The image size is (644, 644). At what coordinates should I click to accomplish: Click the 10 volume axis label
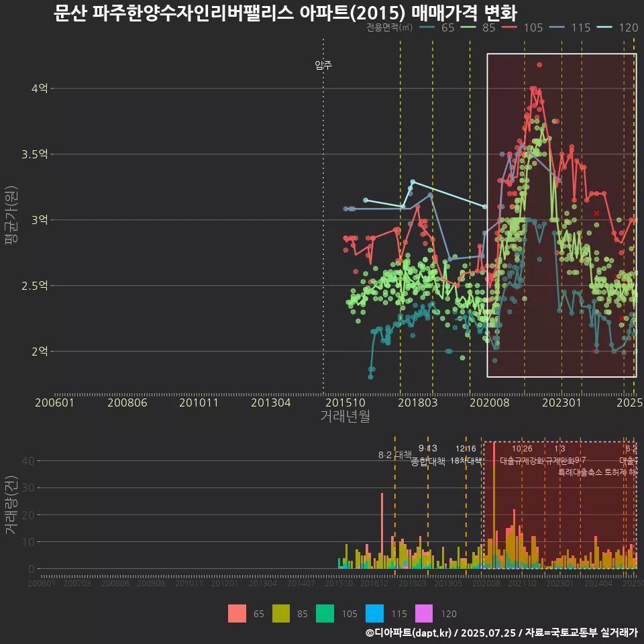click(x=28, y=542)
